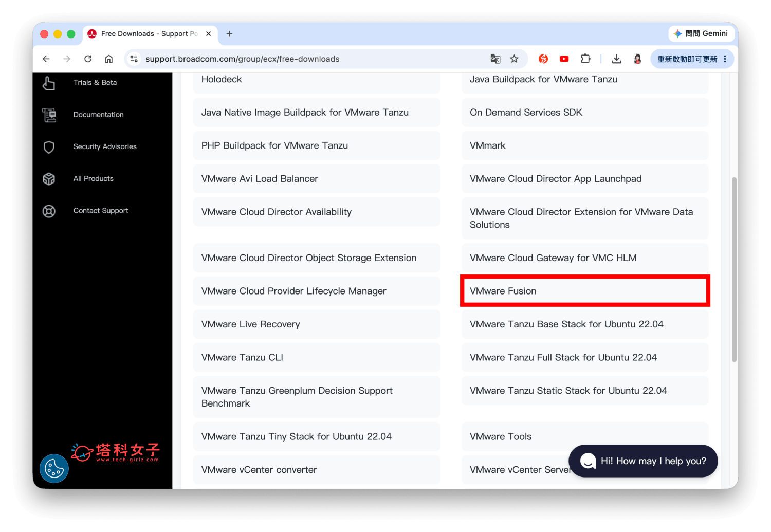Image resolution: width=771 pixels, height=532 pixels.
Task: Open VMware Live Recovery
Action: click(x=317, y=324)
